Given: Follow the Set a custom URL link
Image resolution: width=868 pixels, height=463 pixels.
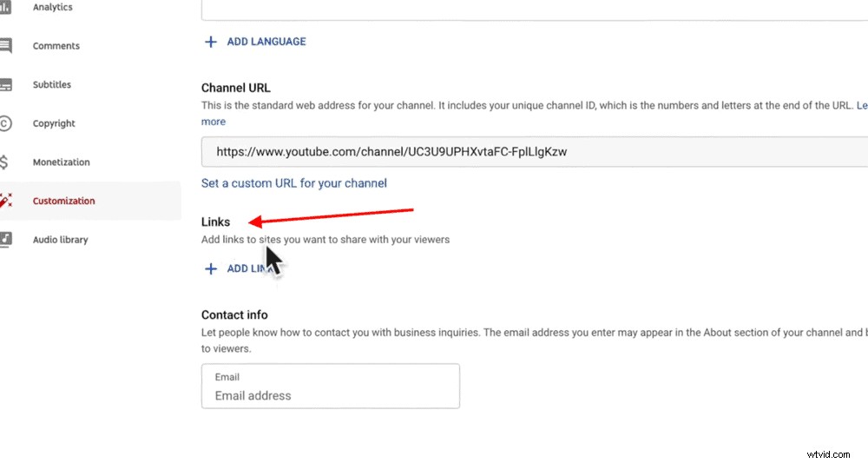Looking at the screenshot, I should [x=293, y=183].
